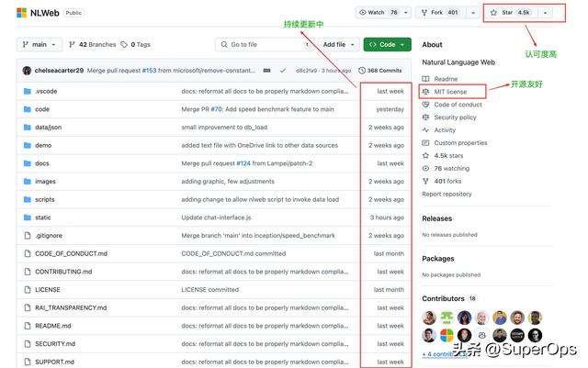
Task: Open the static folder
Action: [43, 217]
